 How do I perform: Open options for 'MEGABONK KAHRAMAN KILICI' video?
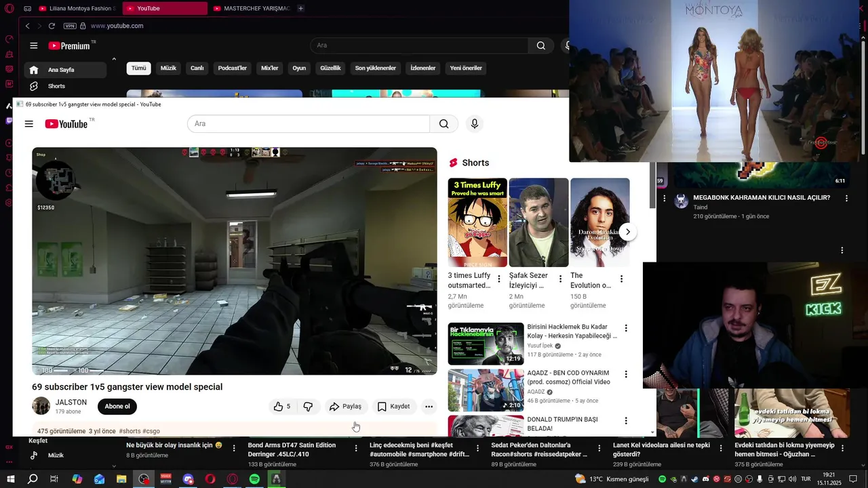pyautogui.click(x=846, y=199)
